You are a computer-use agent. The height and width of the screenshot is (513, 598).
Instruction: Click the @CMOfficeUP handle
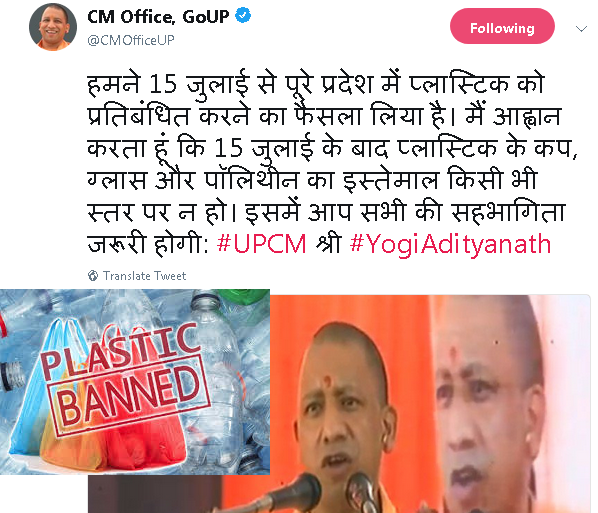click(131, 40)
